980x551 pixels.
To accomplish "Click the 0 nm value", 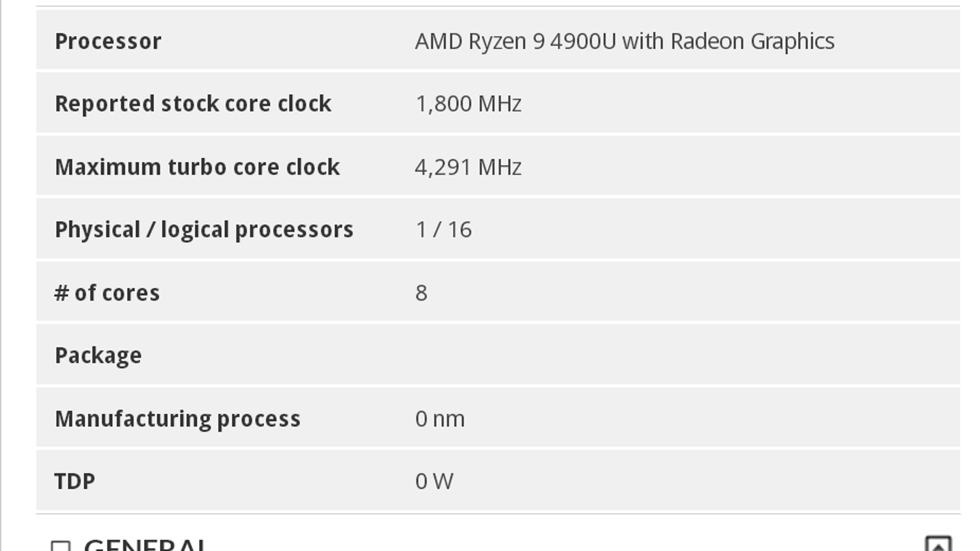I will point(440,419).
